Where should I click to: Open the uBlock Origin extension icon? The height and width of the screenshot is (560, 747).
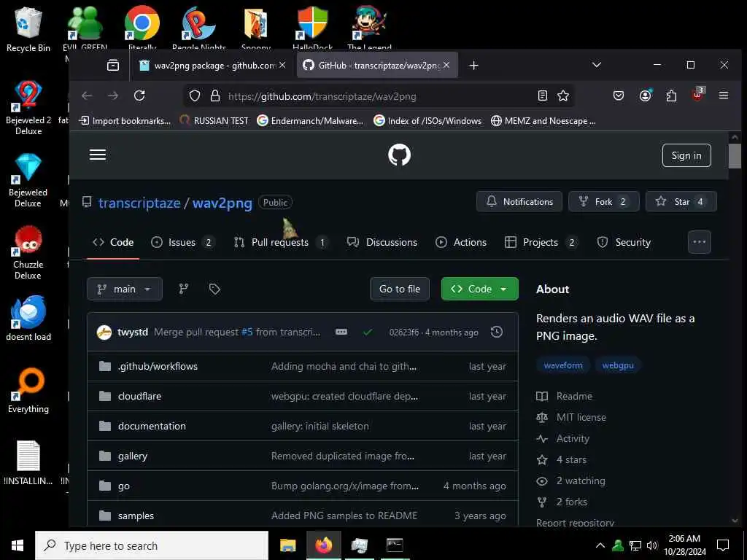[x=698, y=94]
